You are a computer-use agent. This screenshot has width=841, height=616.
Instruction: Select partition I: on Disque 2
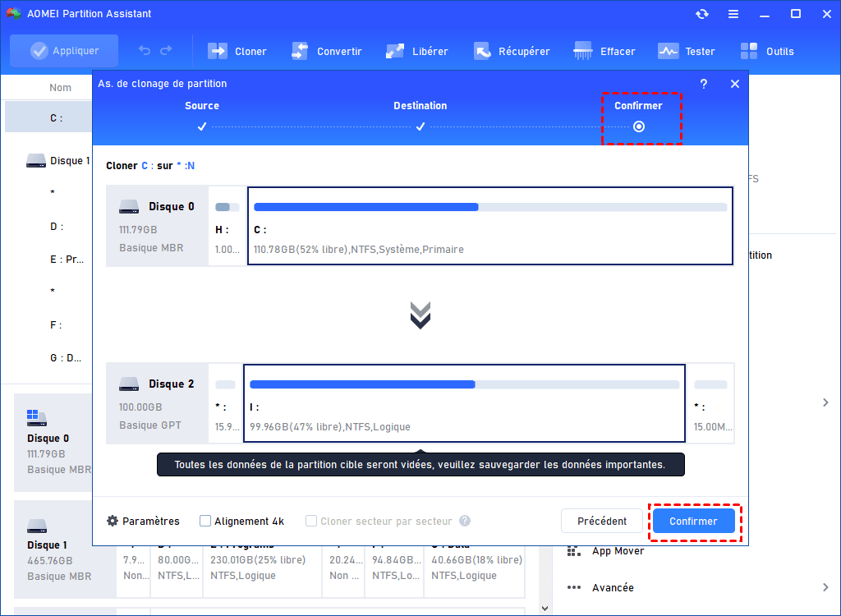point(465,403)
